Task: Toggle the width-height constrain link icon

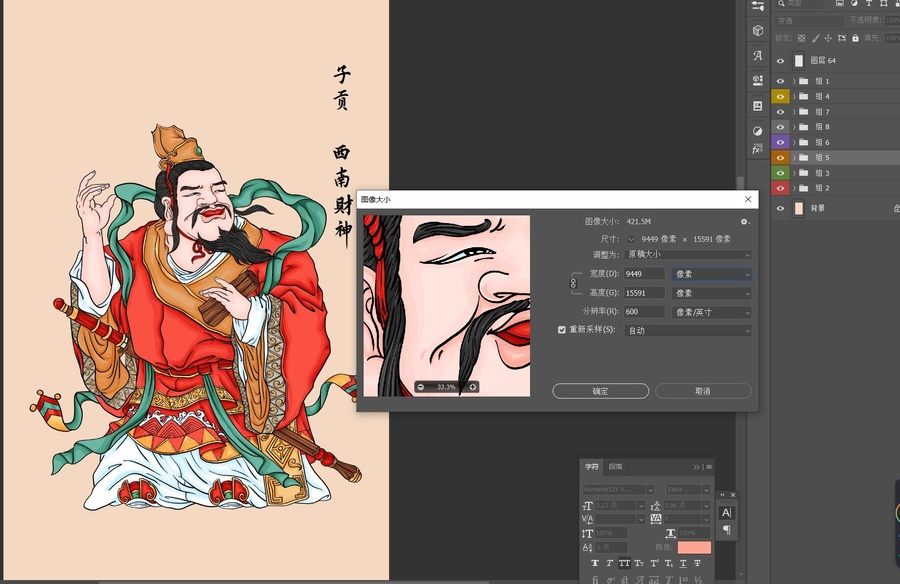Action: (573, 283)
